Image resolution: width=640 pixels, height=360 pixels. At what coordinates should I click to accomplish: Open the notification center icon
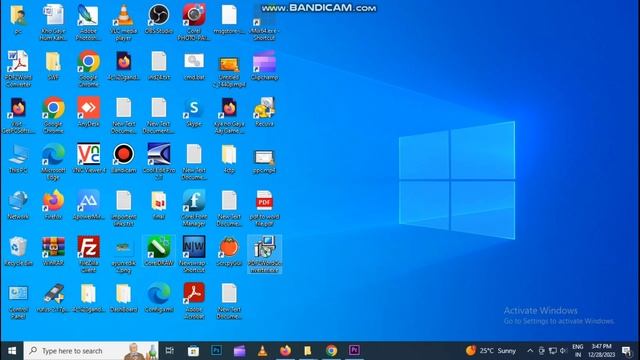coord(627,351)
